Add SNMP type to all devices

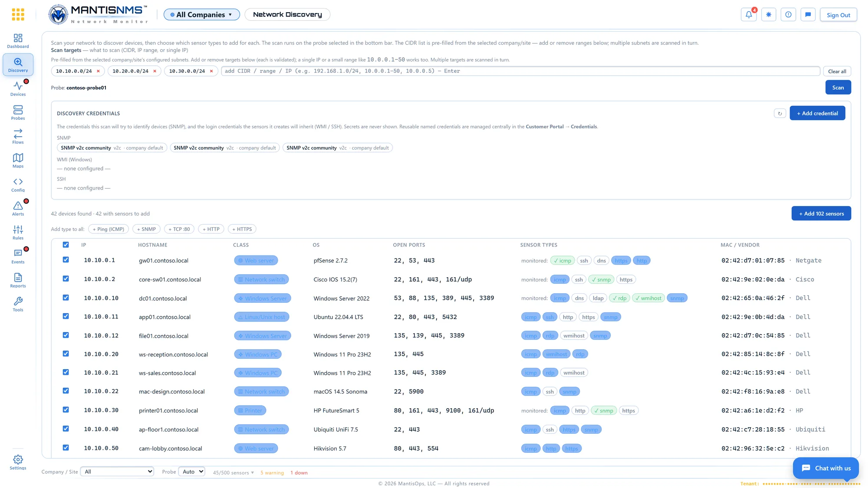coord(146,229)
